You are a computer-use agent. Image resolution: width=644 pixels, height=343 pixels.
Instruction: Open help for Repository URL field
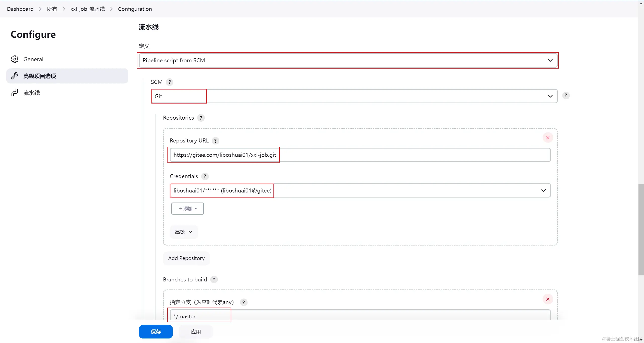tap(215, 141)
